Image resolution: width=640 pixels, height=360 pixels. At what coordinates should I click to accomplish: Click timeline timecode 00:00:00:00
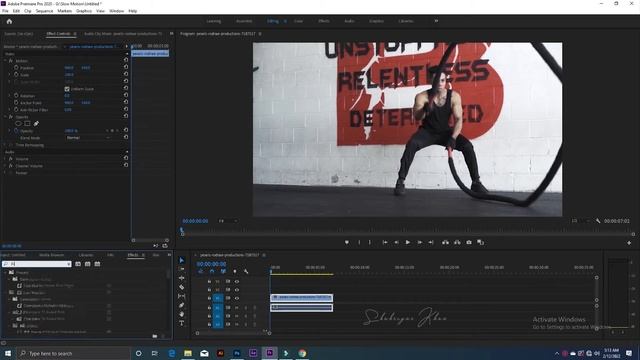(211, 264)
